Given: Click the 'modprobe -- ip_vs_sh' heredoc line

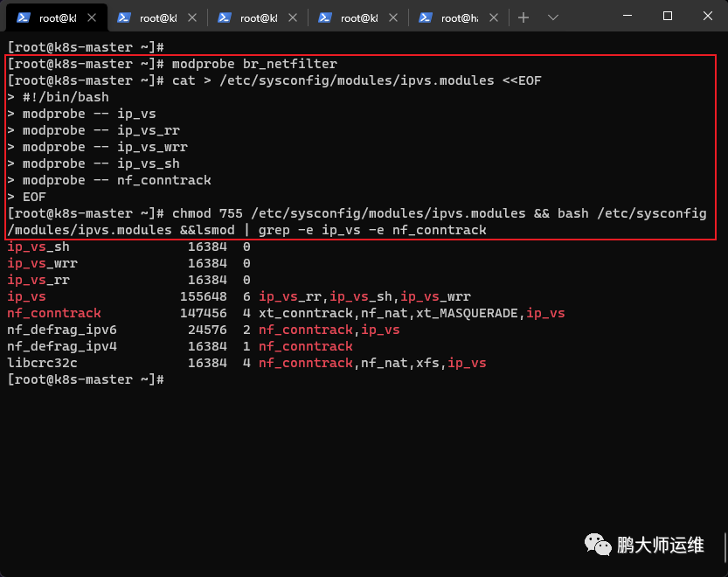Looking at the screenshot, I should point(94,163).
